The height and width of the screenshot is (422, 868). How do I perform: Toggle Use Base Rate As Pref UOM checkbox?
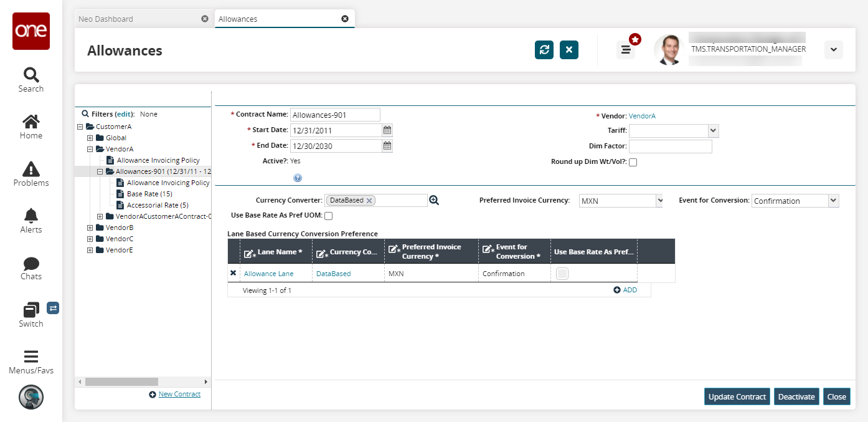tap(329, 216)
